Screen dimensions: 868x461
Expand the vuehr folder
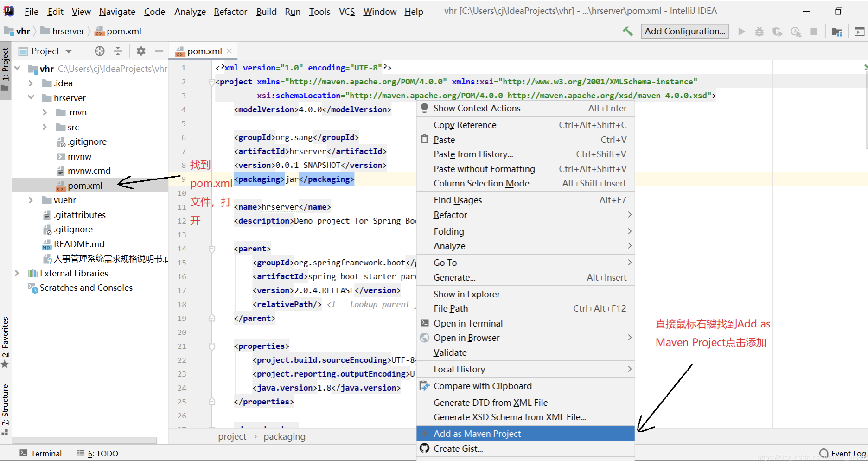click(31, 200)
